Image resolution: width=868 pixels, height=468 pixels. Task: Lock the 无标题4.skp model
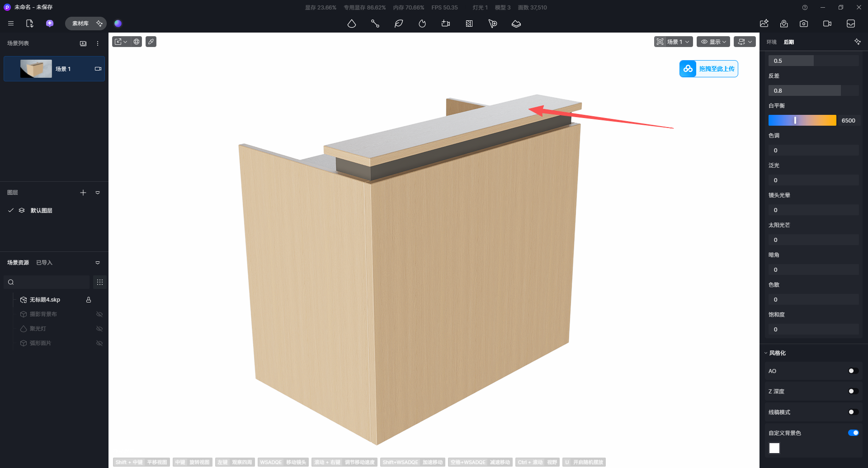click(x=89, y=300)
